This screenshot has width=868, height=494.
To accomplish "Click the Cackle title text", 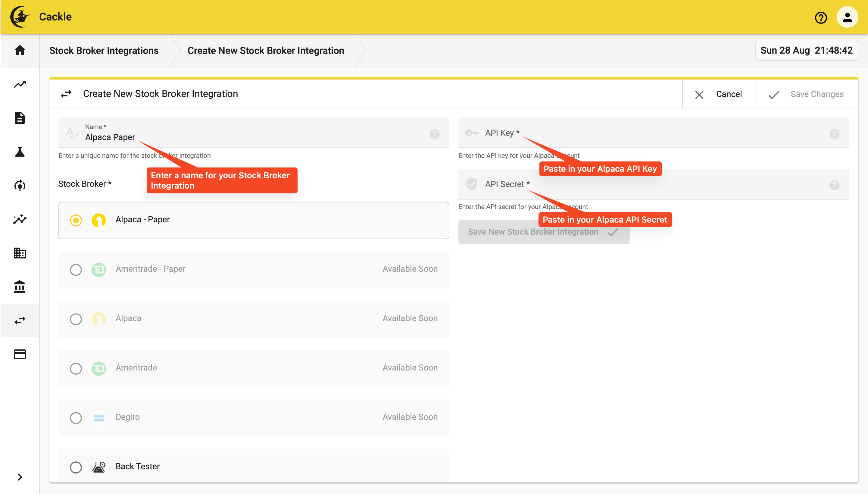I will pyautogui.click(x=55, y=17).
